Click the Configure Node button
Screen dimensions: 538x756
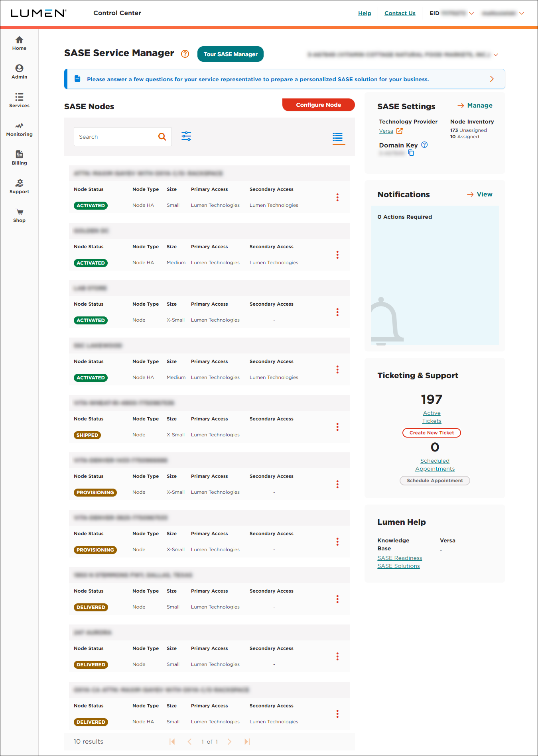pyautogui.click(x=318, y=105)
